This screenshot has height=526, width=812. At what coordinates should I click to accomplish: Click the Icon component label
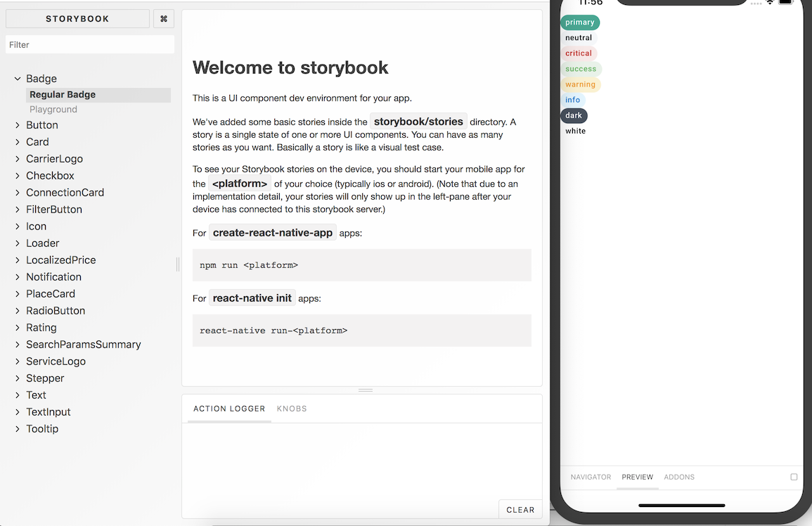tap(37, 226)
